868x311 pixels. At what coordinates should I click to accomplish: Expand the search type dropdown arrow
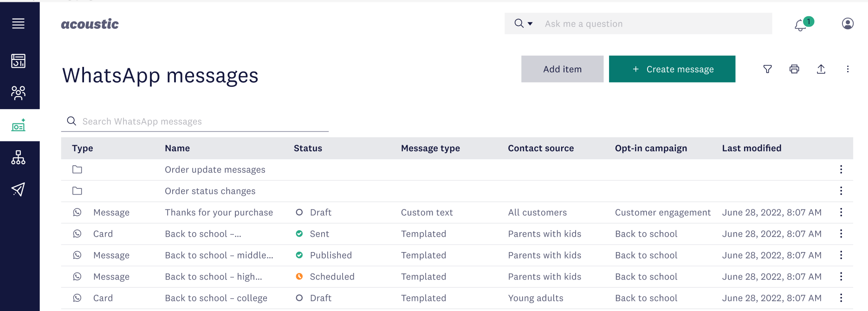pyautogui.click(x=530, y=24)
